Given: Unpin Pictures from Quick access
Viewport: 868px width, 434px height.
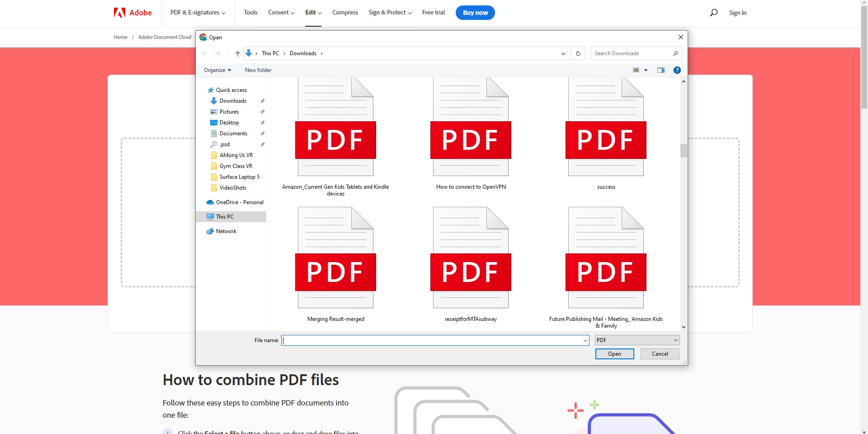Looking at the screenshot, I should click(263, 112).
